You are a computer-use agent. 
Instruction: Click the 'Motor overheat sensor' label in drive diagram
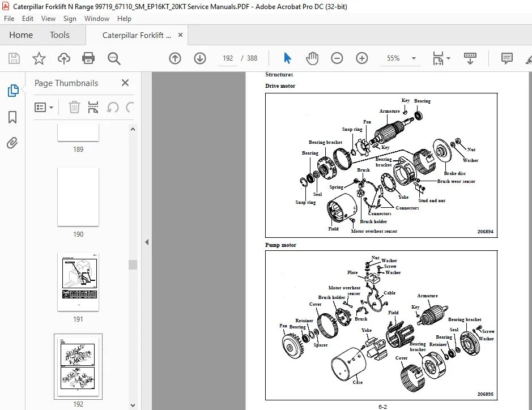(x=374, y=231)
